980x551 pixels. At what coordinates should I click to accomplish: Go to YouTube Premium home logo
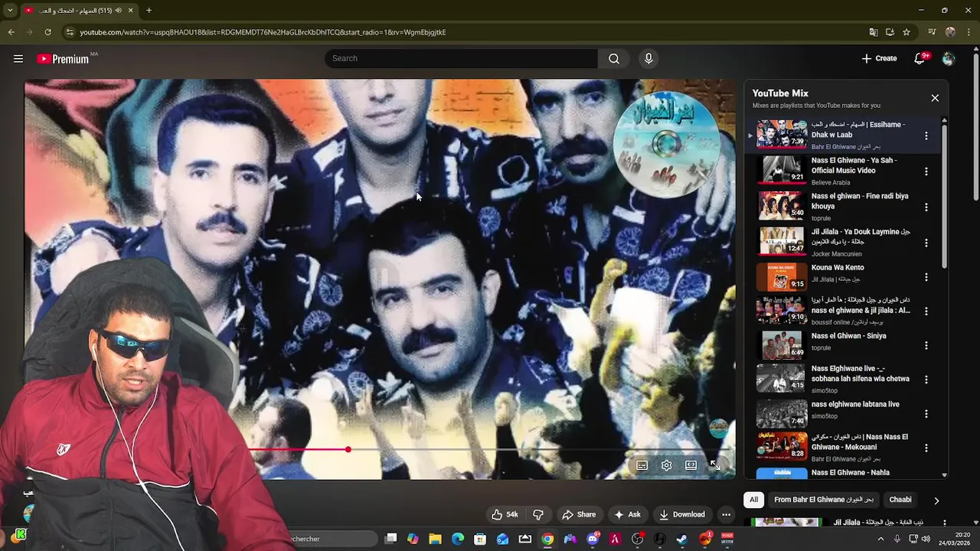[63, 59]
